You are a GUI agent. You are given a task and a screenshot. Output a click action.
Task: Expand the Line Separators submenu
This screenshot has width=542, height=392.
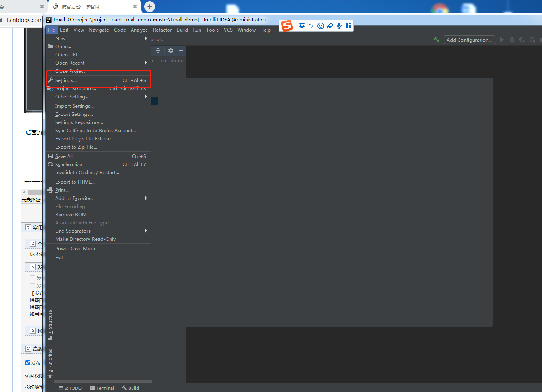(x=98, y=231)
